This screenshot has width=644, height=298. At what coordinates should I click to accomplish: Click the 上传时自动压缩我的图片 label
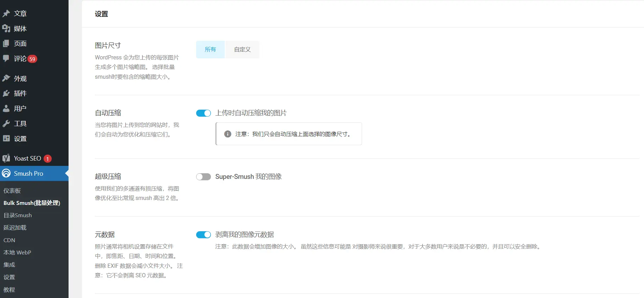[x=251, y=113]
